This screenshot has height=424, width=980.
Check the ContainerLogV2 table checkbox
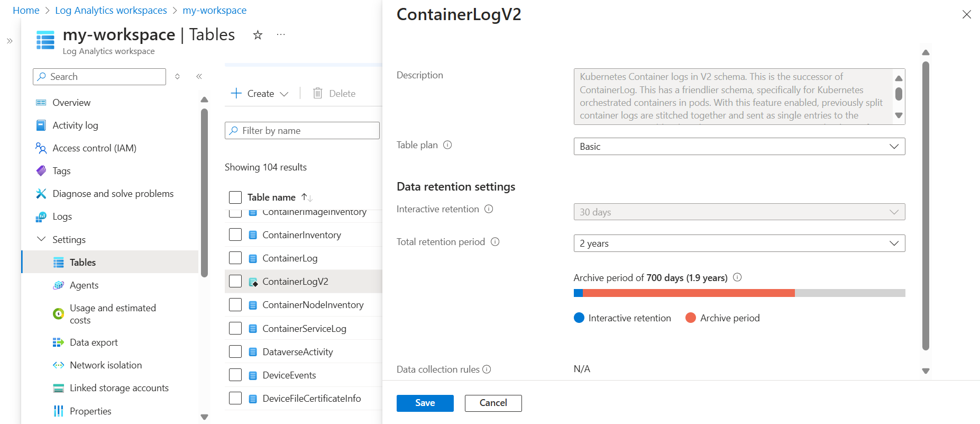click(235, 281)
